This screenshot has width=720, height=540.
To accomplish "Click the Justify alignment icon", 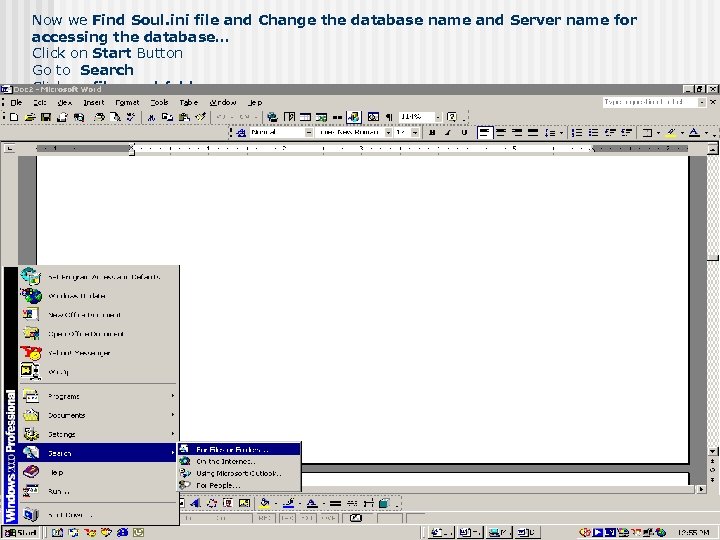I will click(x=533, y=133).
